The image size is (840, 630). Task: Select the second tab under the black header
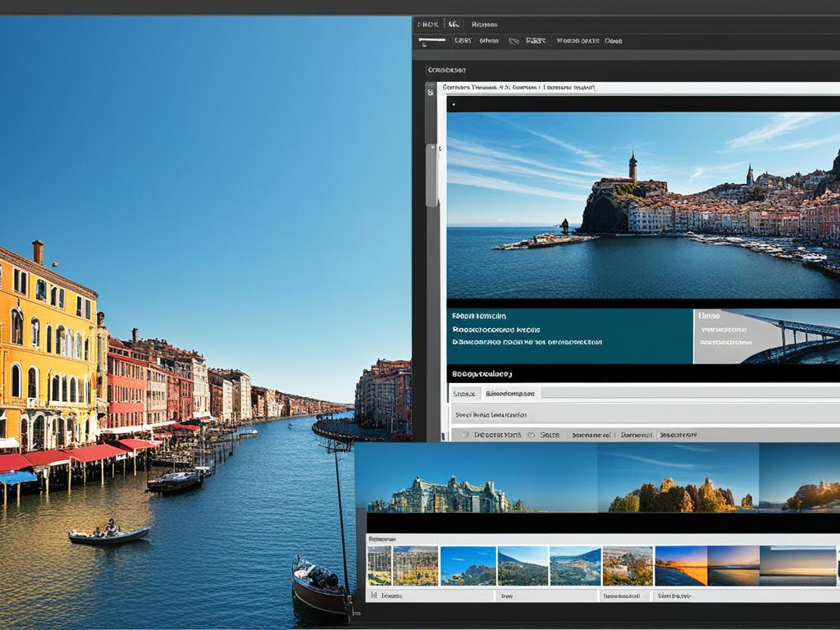click(x=509, y=394)
